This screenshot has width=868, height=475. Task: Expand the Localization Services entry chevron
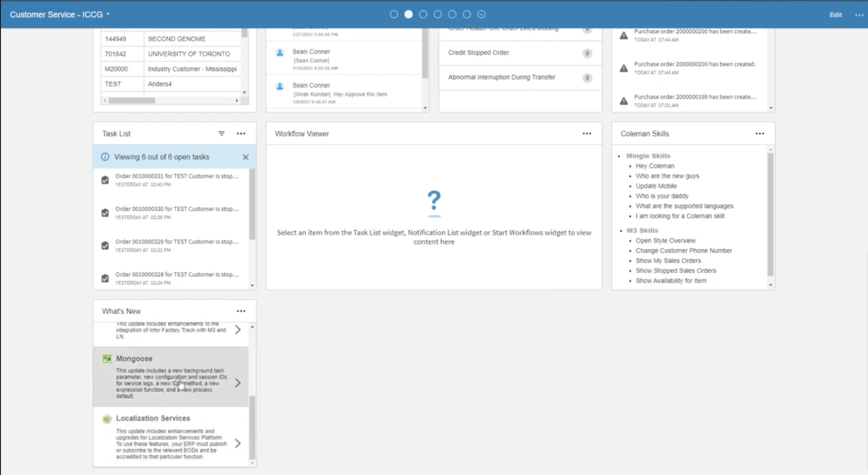point(238,443)
